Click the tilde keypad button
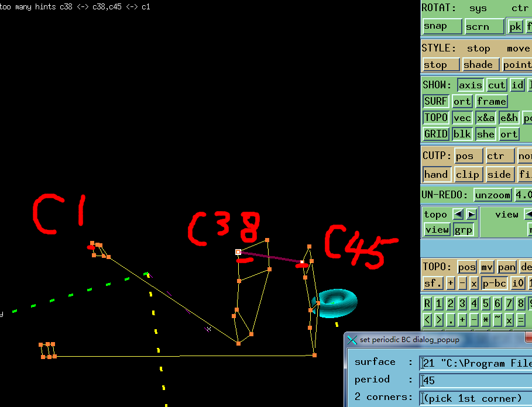This screenshot has height=407, width=532. pos(497,320)
